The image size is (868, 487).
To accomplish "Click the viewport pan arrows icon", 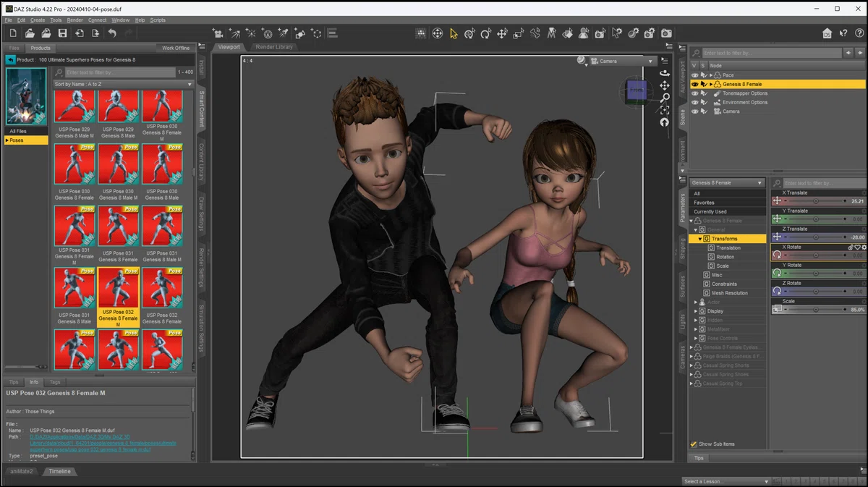I will tap(664, 85).
